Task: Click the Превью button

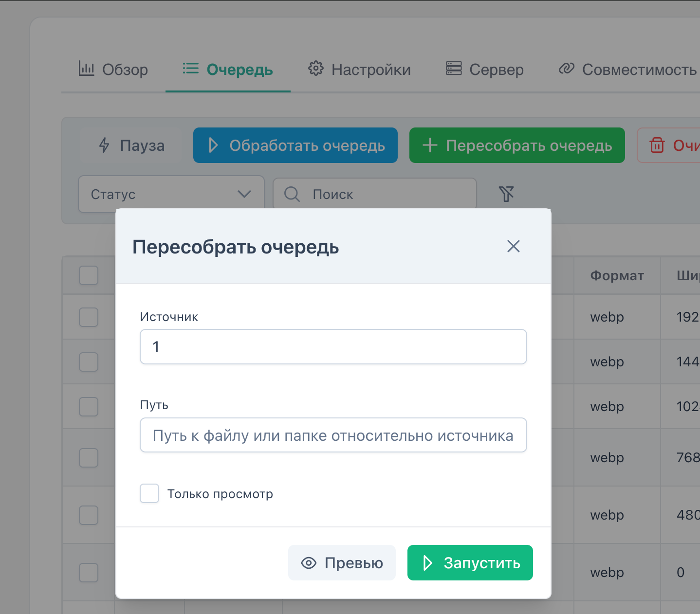Action: click(x=342, y=563)
